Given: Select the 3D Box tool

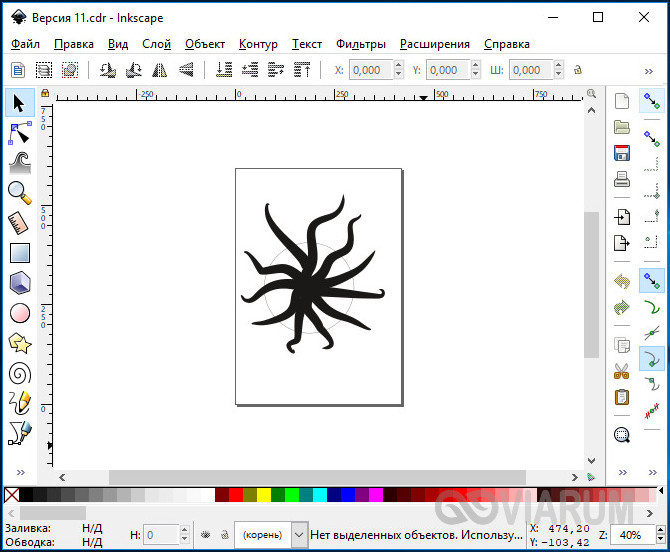Looking at the screenshot, I should point(20,283).
